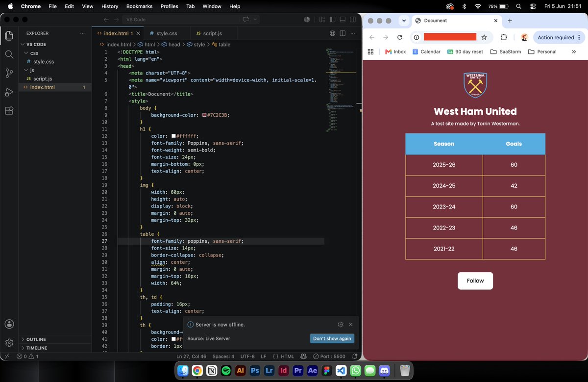This screenshot has height=382, width=588.
Task: Open Chrome Extensions puzzle icon
Action: pos(504,37)
